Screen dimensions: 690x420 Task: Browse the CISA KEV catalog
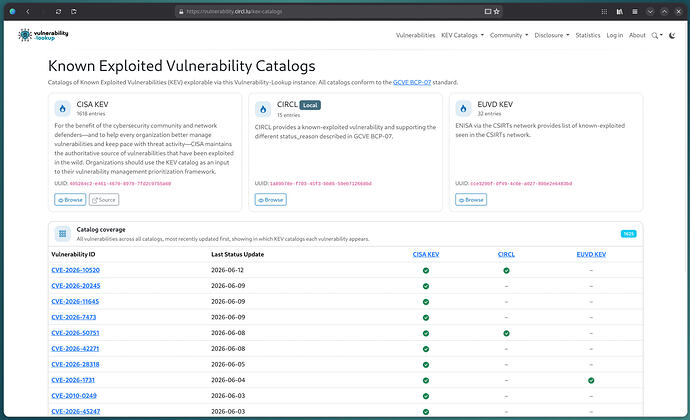[70, 200]
